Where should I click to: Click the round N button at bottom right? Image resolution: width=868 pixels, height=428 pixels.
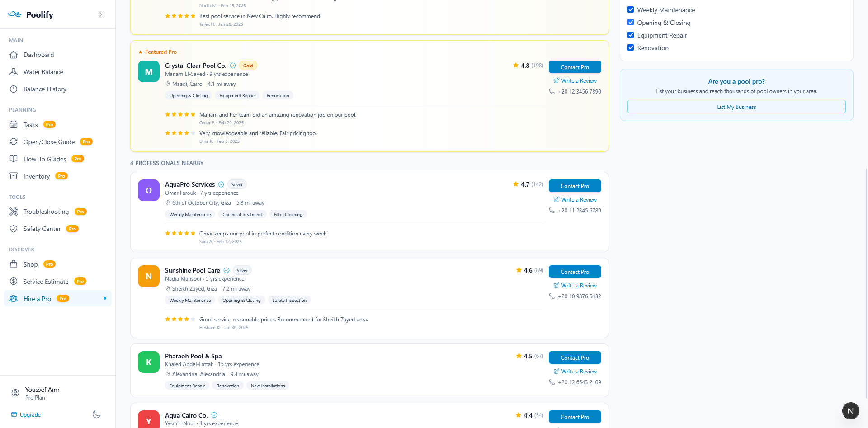[x=850, y=411]
